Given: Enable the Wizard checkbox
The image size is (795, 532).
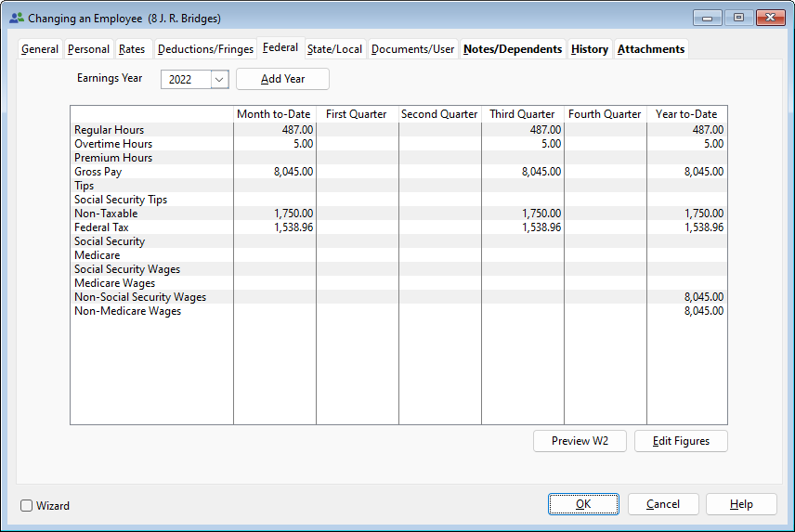Looking at the screenshot, I should tap(27, 506).
